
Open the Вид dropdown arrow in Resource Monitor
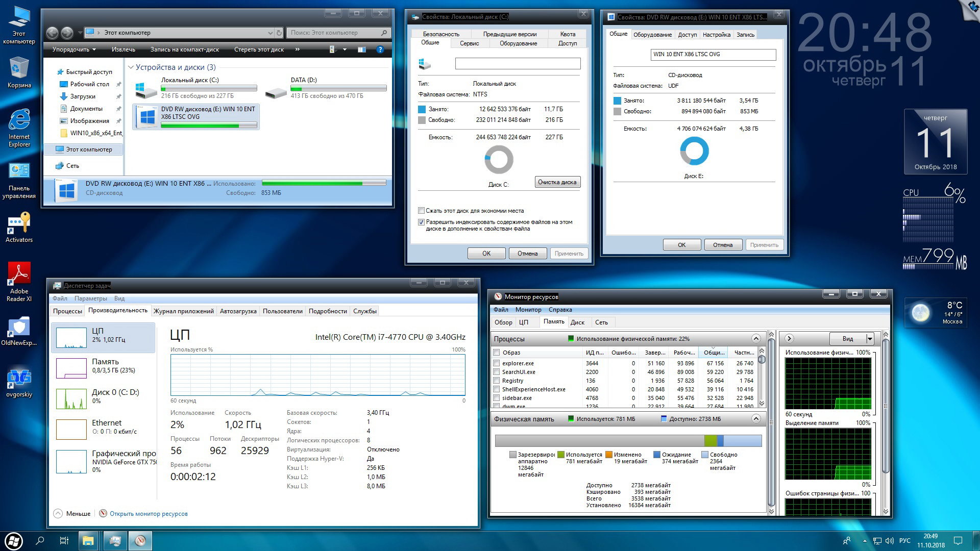click(x=870, y=339)
